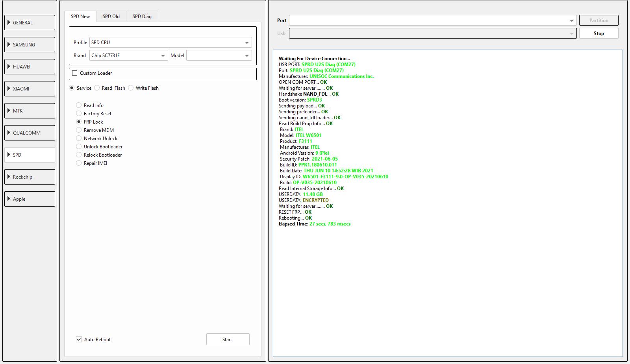Switch to the SPD Diag tab
This screenshot has width=630, height=364.
coord(142,16)
